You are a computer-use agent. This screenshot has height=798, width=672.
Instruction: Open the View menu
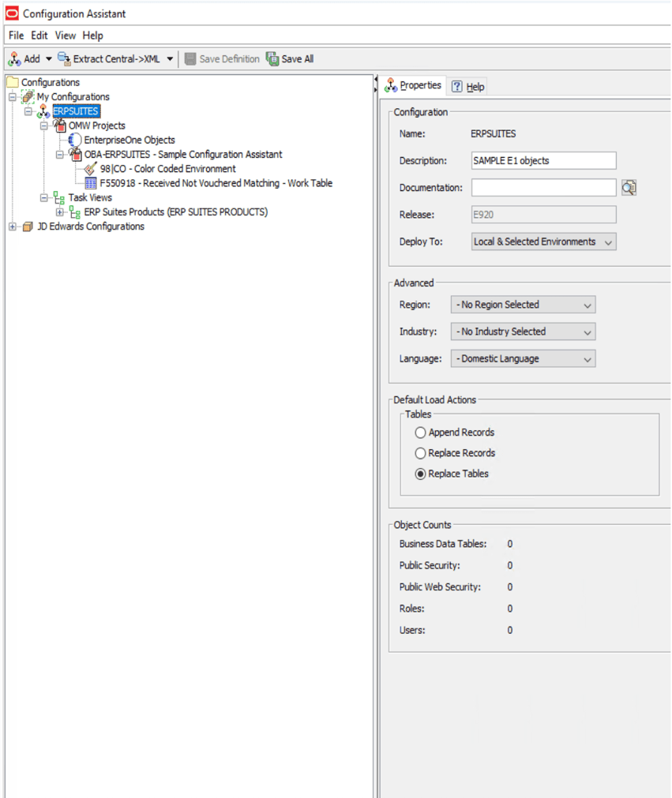coord(66,36)
